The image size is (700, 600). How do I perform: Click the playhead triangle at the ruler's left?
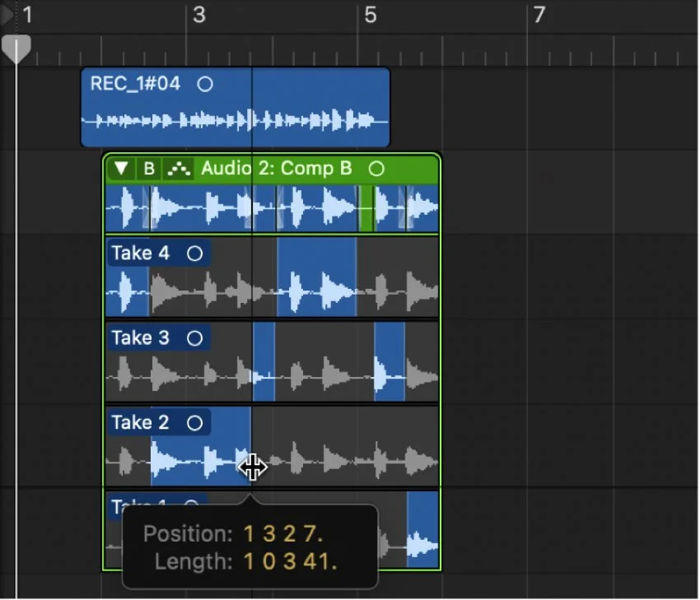18,48
